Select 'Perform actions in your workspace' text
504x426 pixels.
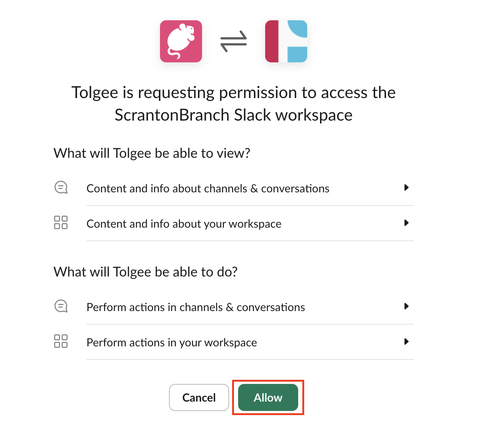pyautogui.click(x=172, y=343)
